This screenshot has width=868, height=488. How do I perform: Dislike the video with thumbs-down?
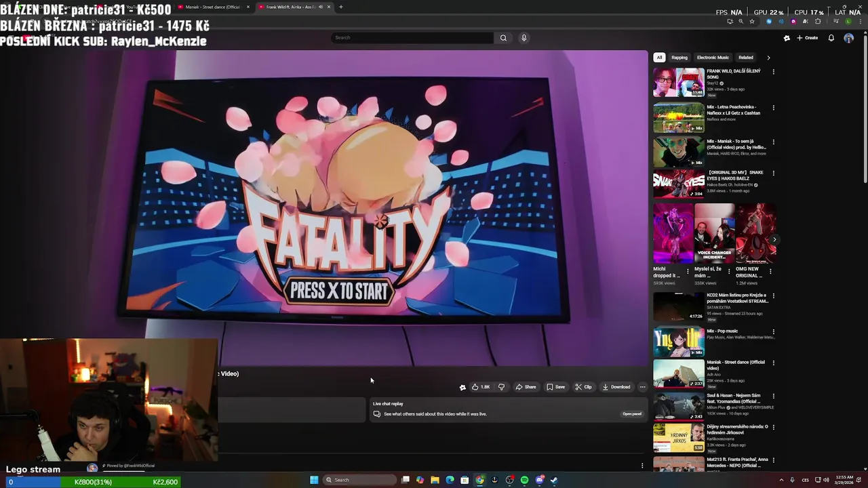point(501,387)
